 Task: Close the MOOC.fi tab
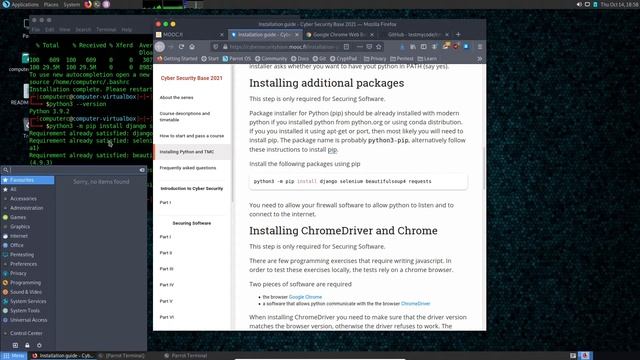[222, 35]
